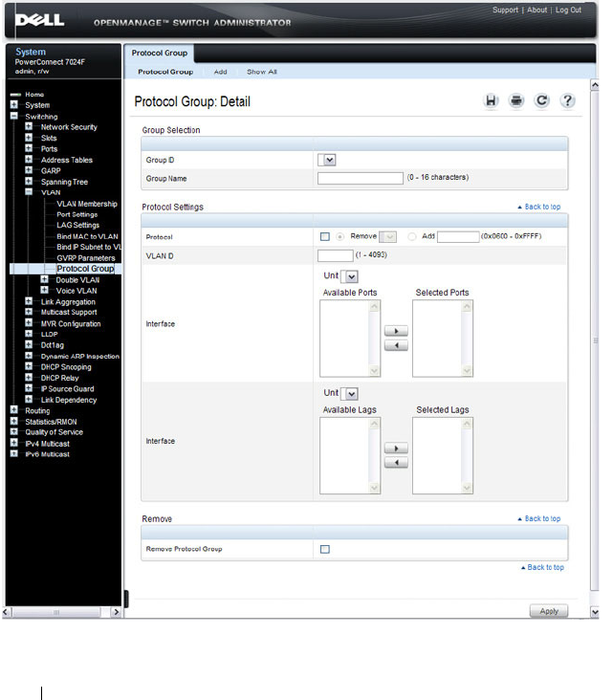Collapse the VLAN tree node
Image resolution: width=613 pixels, height=700 pixels.
pos(29,192)
